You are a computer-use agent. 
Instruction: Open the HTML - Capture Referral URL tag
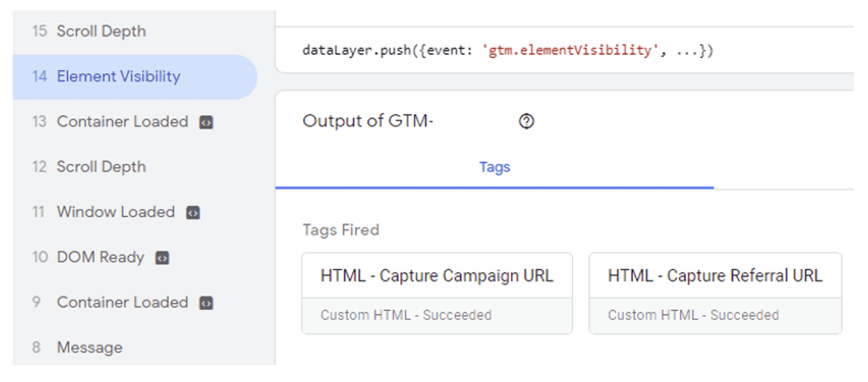click(x=715, y=276)
